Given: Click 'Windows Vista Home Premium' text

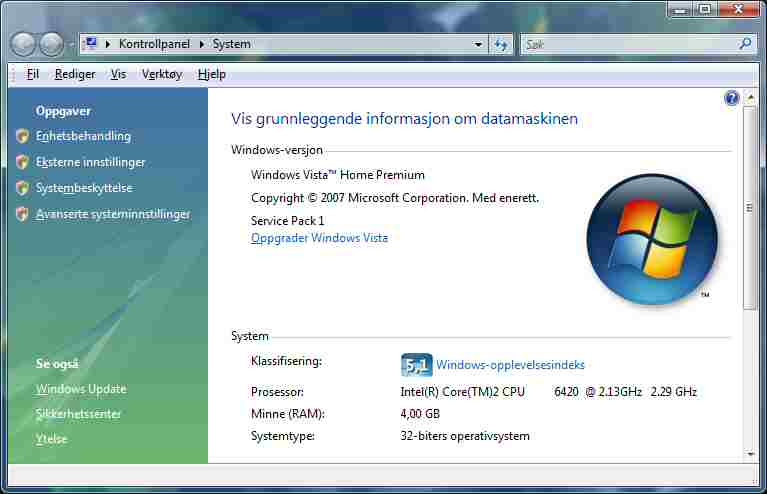Looking at the screenshot, I should (x=338, y=175).
